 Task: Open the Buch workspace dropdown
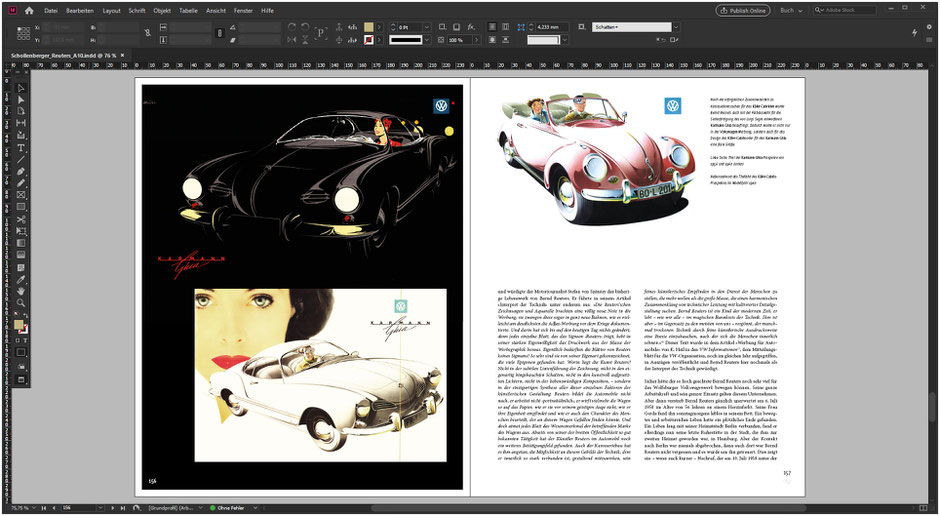pyautogui.click(x=791, y=11)
